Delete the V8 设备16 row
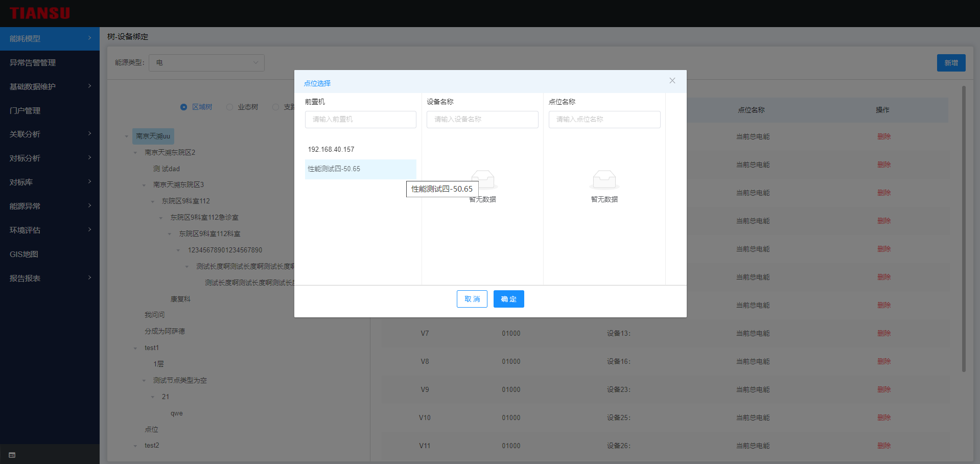Screen dimensions: 980x464 click(884, 361)
